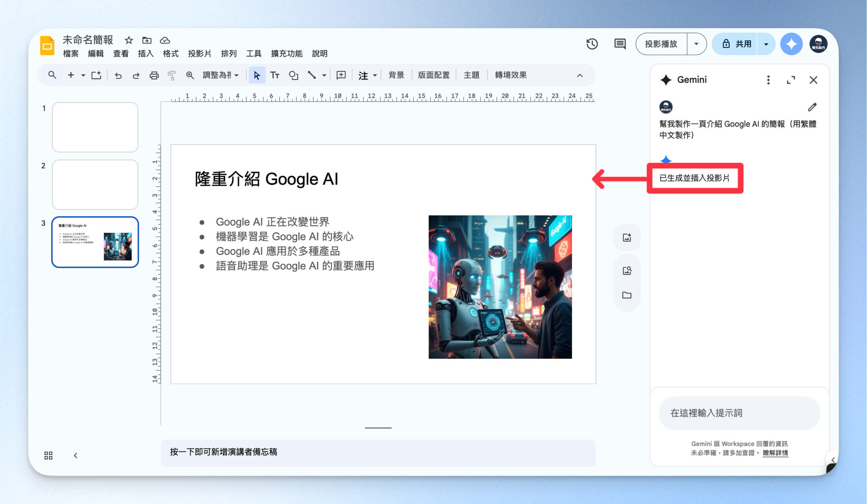The height and width of the screenshot is (504, 867).
Task: Open the share options dropdown arrow
Action: pos(766,44)
